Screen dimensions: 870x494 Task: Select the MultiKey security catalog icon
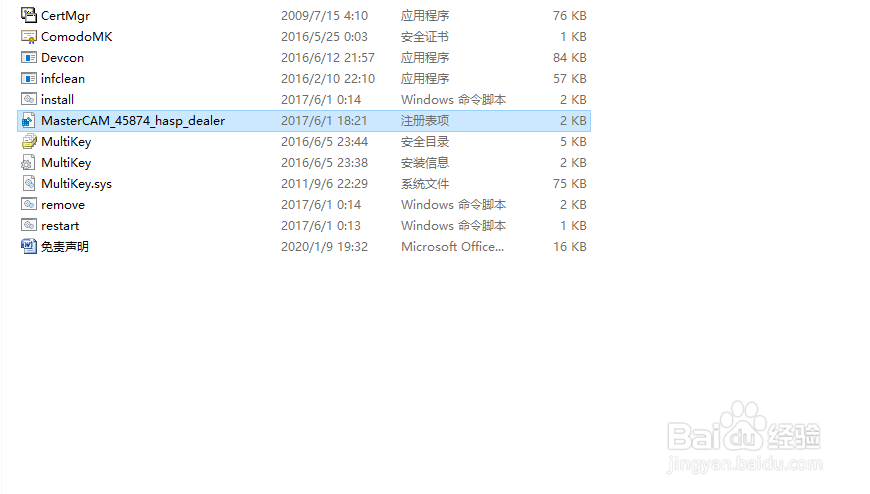[29, 142]
